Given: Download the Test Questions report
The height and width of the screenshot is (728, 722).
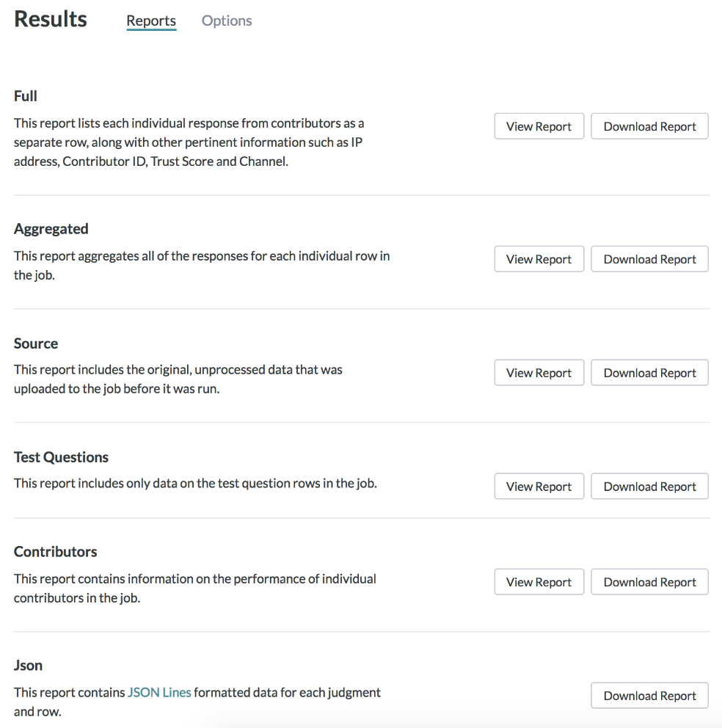Looking at the screenshot, I should 649,487.
